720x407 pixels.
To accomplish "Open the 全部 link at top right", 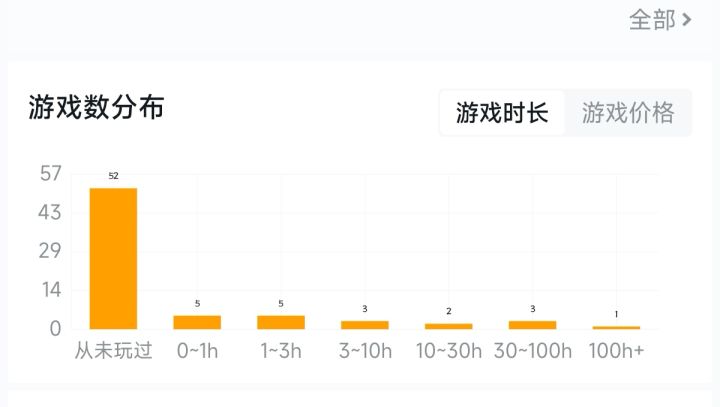I will point(652,20).
